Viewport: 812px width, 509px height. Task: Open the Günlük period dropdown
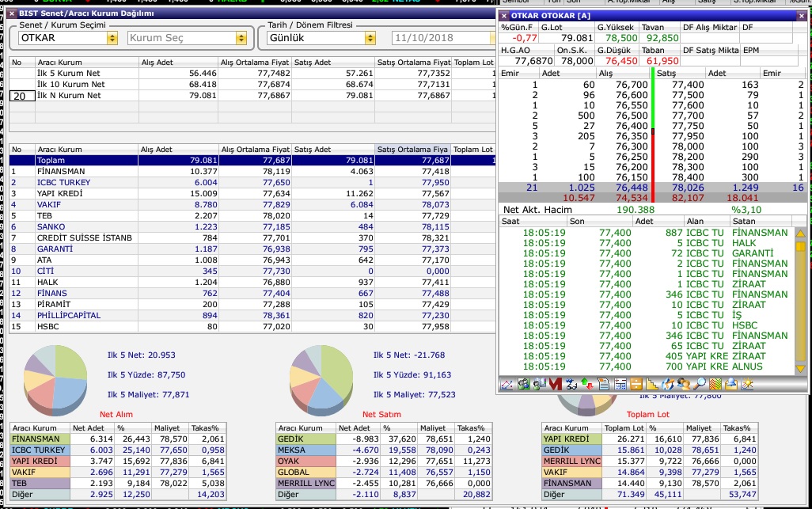click(370, 38)
